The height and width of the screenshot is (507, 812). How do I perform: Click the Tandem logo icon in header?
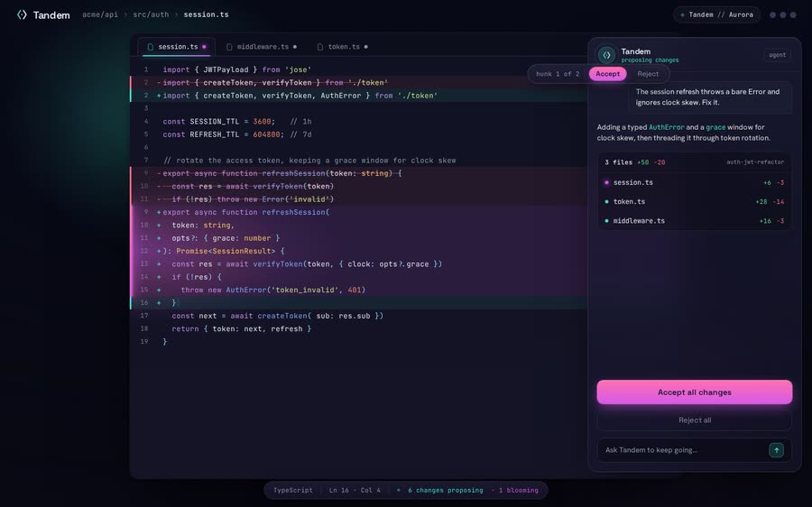click(x=22, y=14)
